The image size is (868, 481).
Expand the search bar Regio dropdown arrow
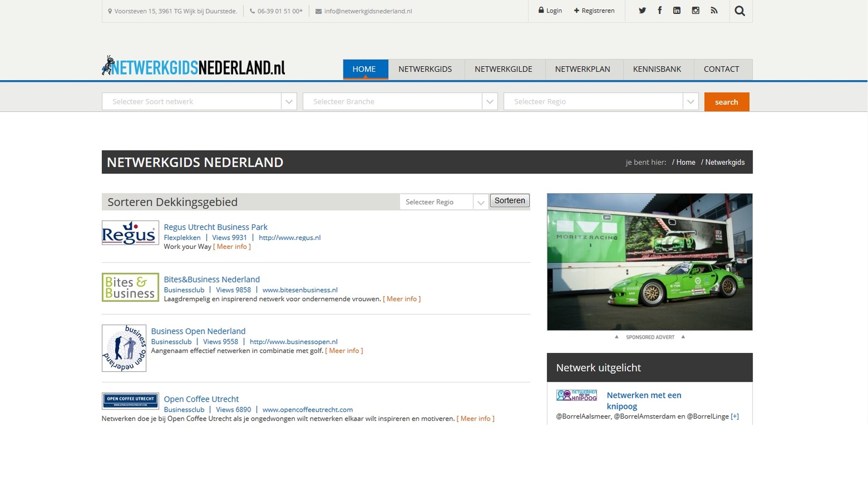point(691,102)
